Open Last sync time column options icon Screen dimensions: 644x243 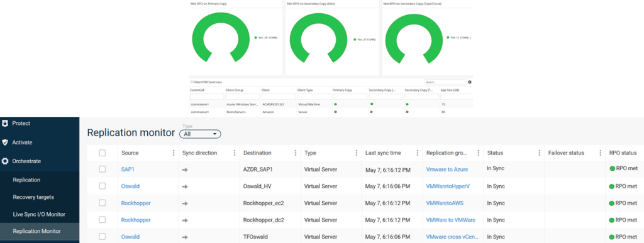click(418, 153)
